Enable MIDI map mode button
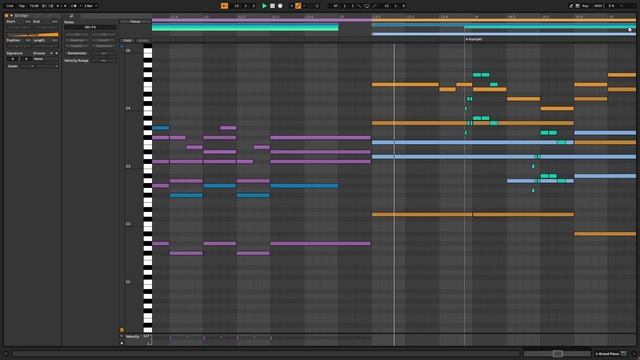 (x=598, y=6)
